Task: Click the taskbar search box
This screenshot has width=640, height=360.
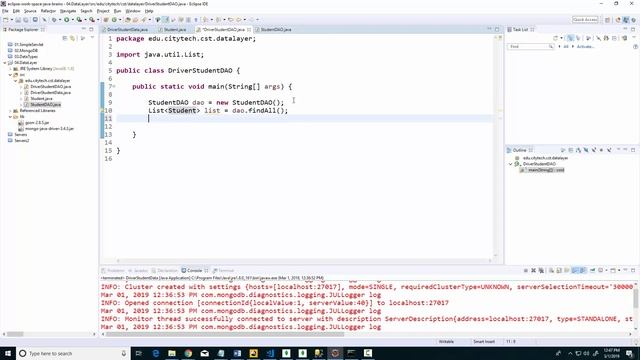Action: pos(73,353)
